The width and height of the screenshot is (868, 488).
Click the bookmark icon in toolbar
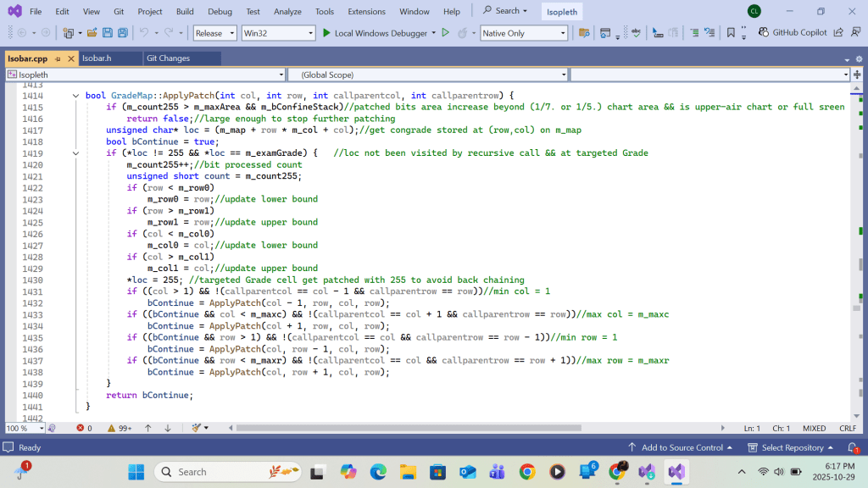pyautogui.click(x=731, y=33)
